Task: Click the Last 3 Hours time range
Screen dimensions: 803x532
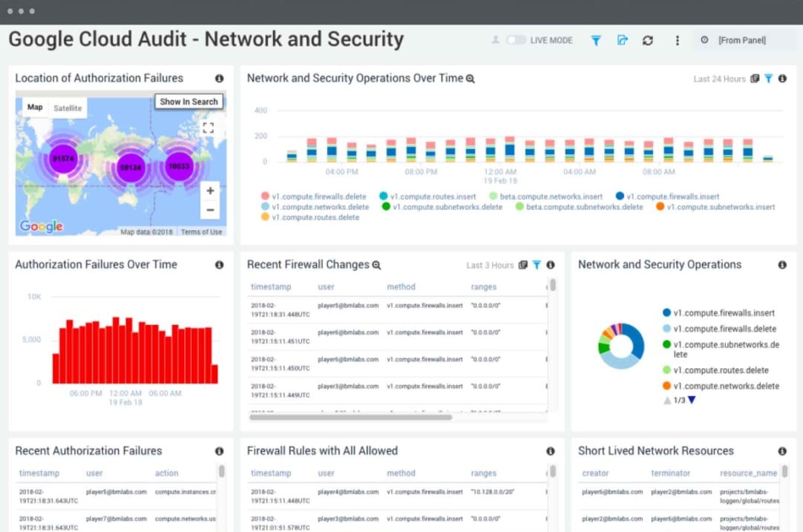Action: tap(490, 265)
